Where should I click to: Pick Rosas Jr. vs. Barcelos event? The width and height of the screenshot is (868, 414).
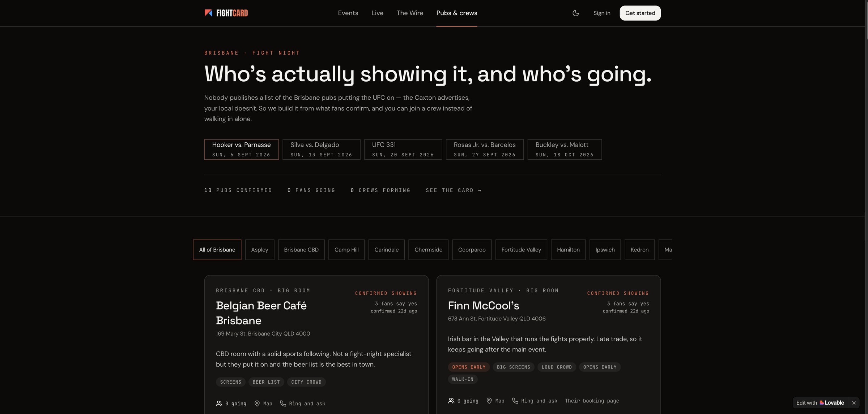[x=485, y=150]
